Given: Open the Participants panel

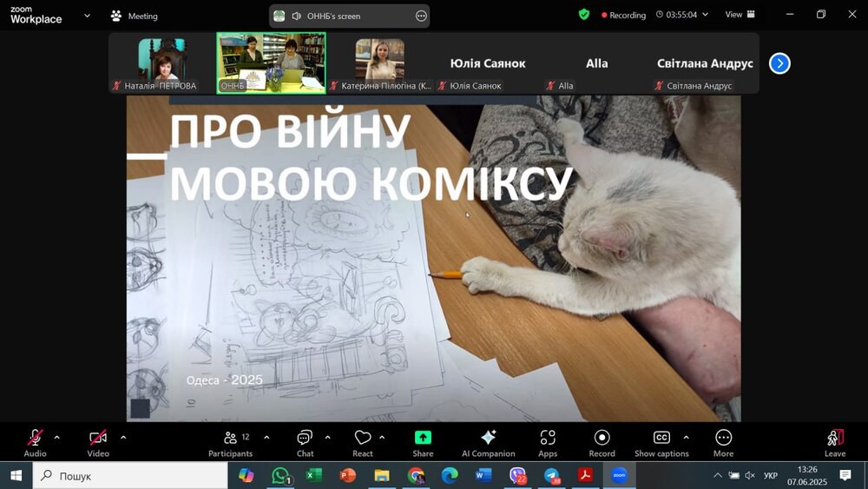Looking at the screenshot, I should tap(230, 439).
